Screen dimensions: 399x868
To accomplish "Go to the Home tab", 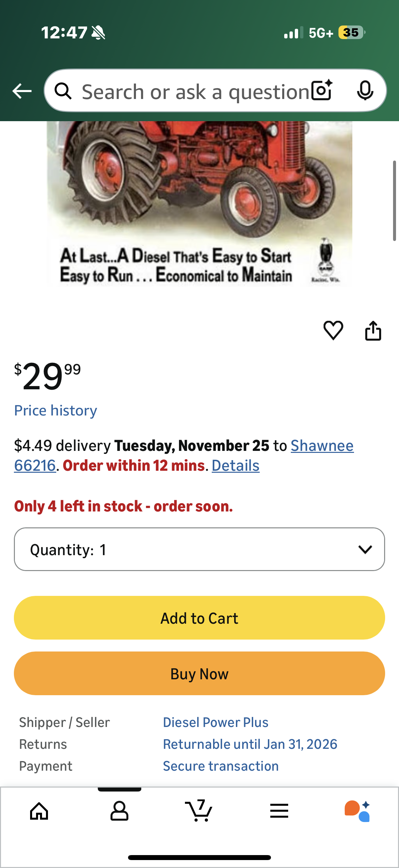I will (39, 811).
